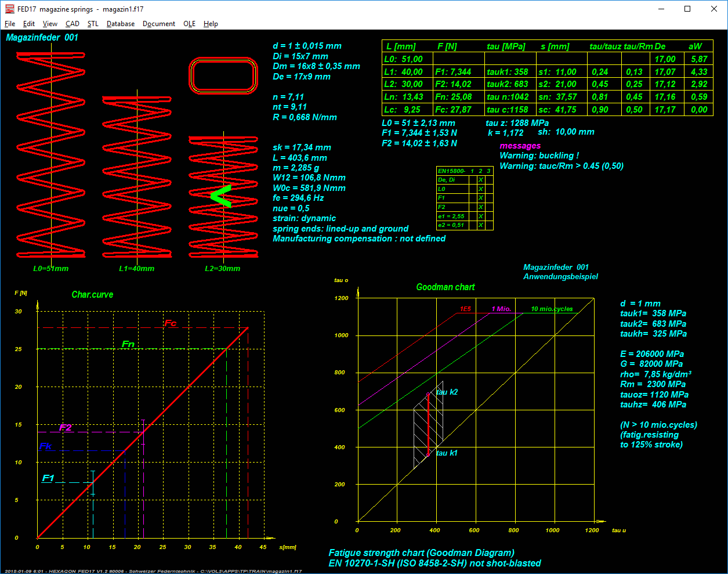728x574 pixels.
Task: Click the L1=40mm spring drawing
Action: (137, 177)
